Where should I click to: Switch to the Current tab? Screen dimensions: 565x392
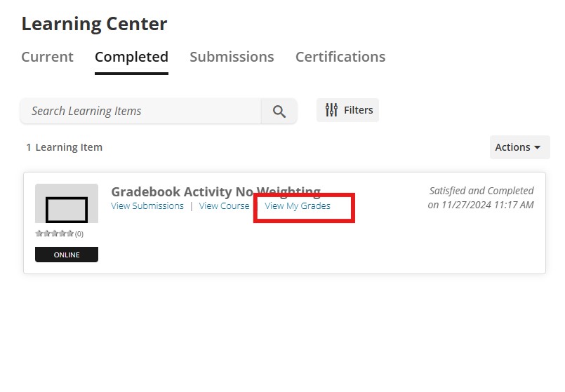[47, 57]
